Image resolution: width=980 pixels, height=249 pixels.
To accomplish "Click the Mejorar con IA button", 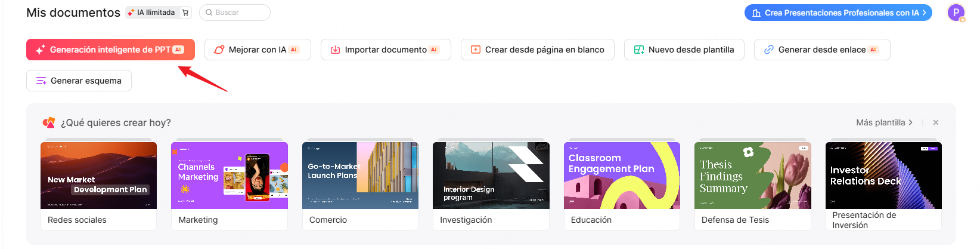I will 258,50.
